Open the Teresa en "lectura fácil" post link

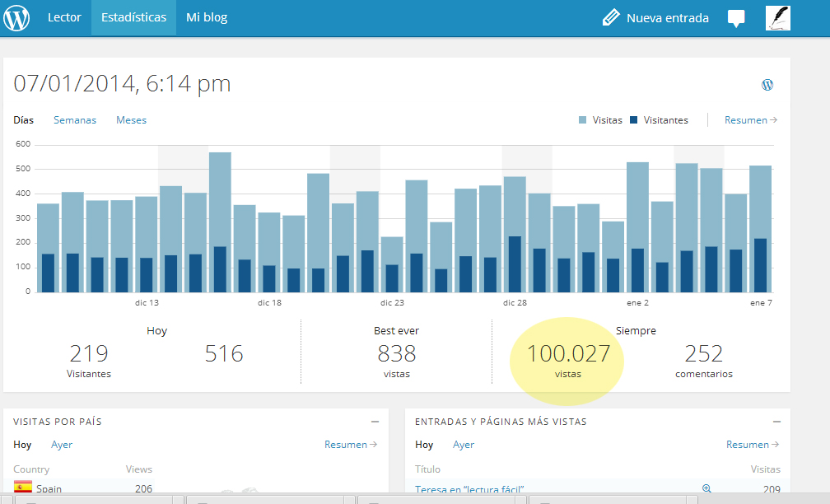click(x=469, y=488)
